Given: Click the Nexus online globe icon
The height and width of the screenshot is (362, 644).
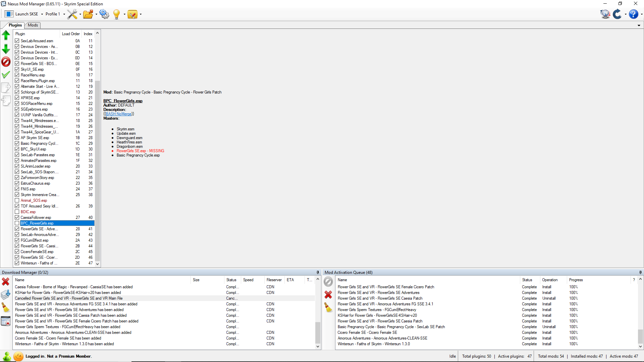Looking at the screenshot, I should pyautogui.click(x=605, y=14).
